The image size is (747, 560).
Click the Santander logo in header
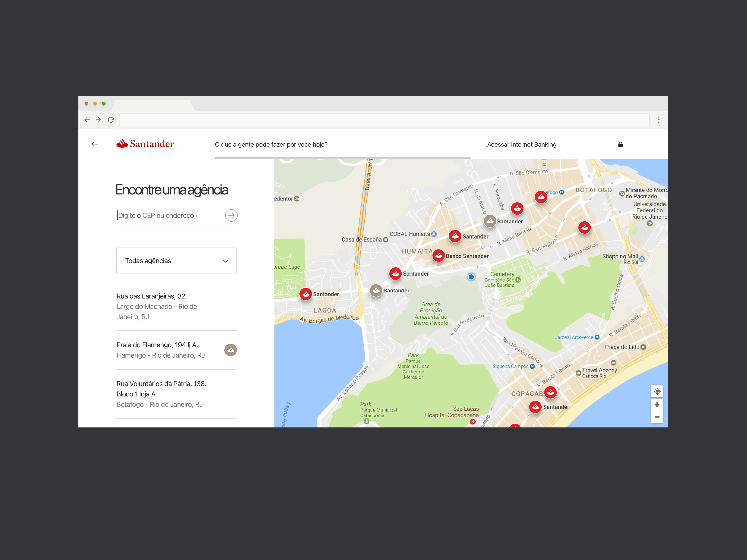[145, 144]
